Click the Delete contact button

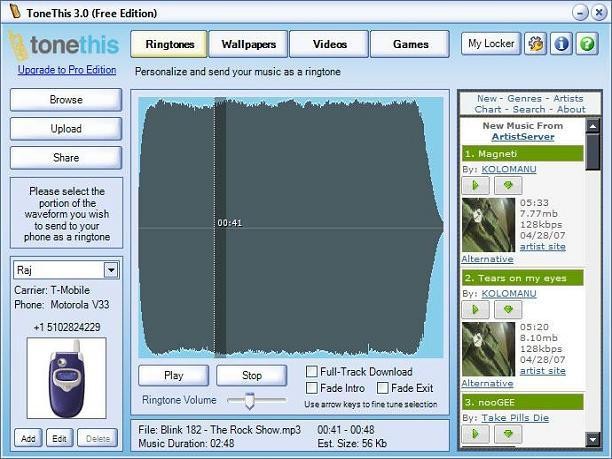97,438
